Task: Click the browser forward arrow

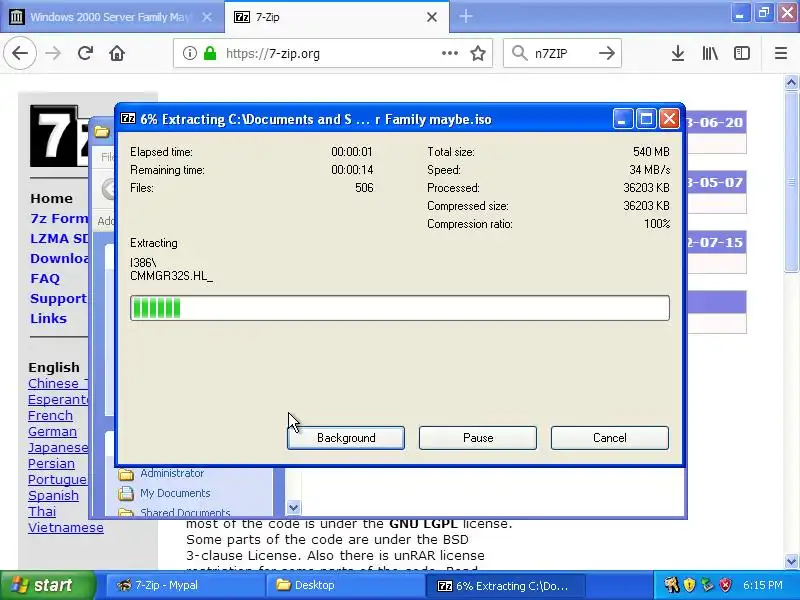Action: (53, 53)
